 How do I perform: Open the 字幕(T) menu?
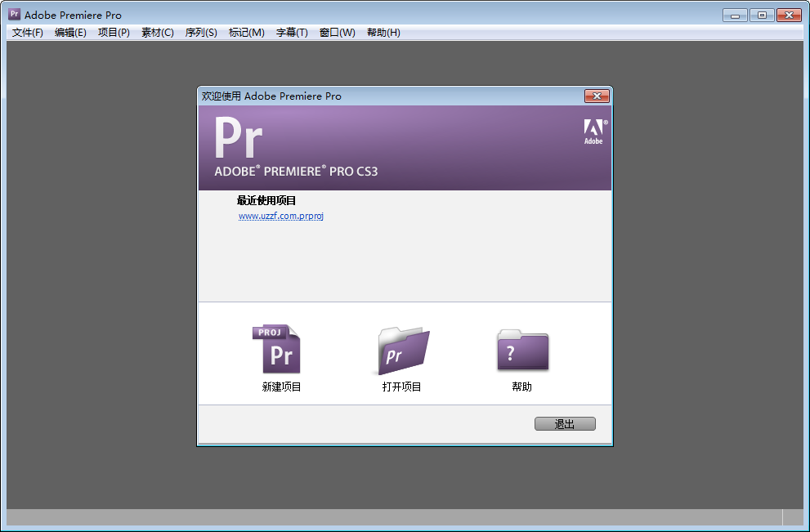(290, 33)
